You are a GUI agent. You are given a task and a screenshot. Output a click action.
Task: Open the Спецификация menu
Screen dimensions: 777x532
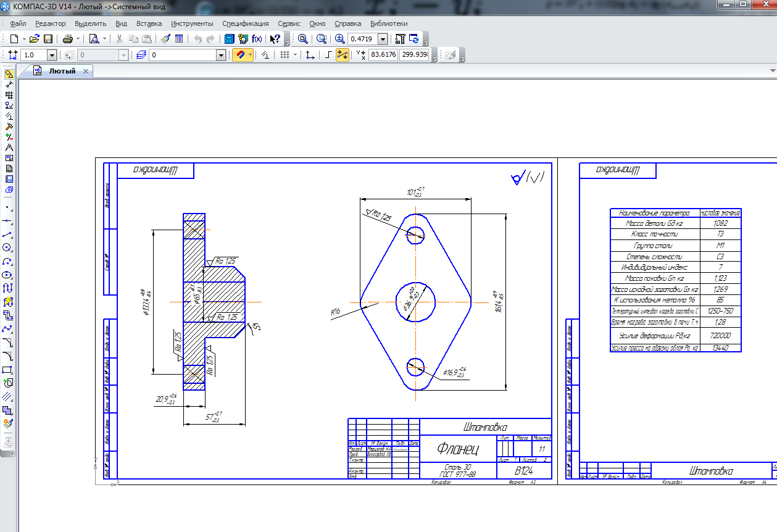pyautogui.click(x=245, y=23)
